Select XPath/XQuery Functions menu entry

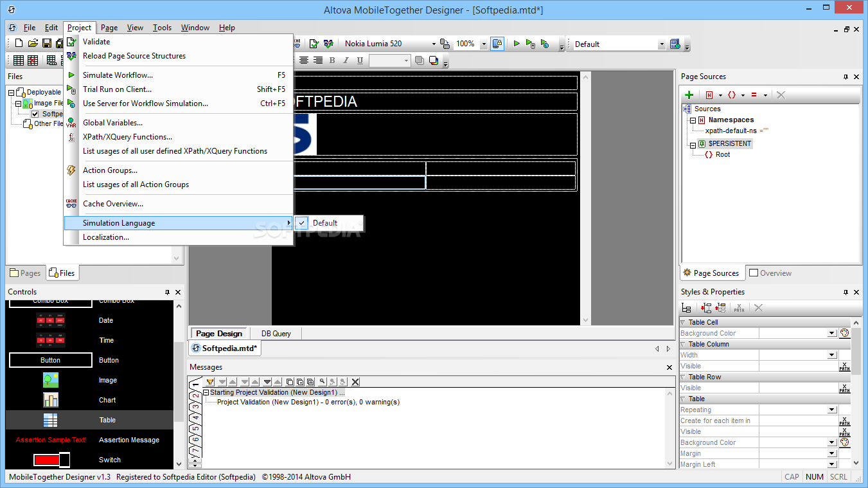point(179,137)
